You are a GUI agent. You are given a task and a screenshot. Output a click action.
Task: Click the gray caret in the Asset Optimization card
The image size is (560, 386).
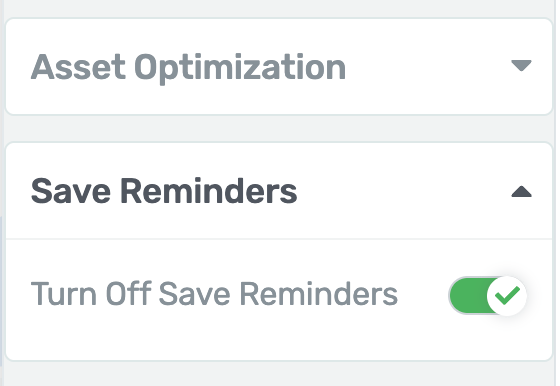(521, 66)
